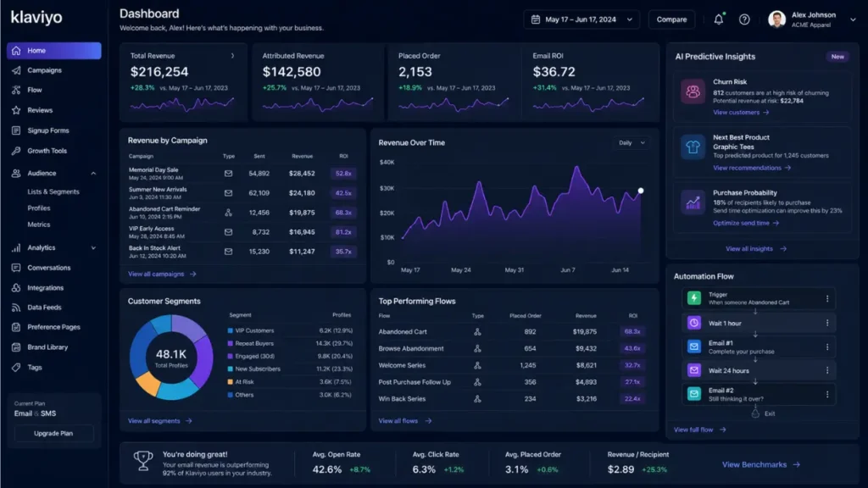
Task: Click the Wait 1 hour clock icon
Action: click(693, 323)
